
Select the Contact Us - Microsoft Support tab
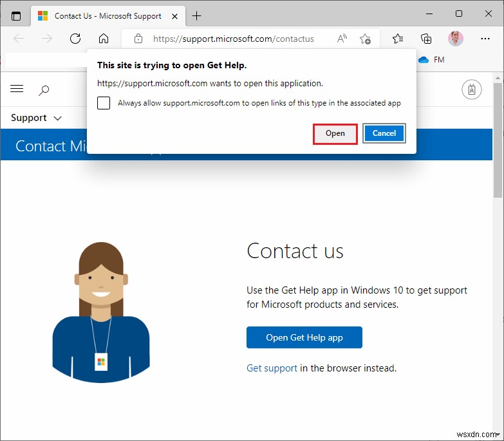click(x=107, y=16)
